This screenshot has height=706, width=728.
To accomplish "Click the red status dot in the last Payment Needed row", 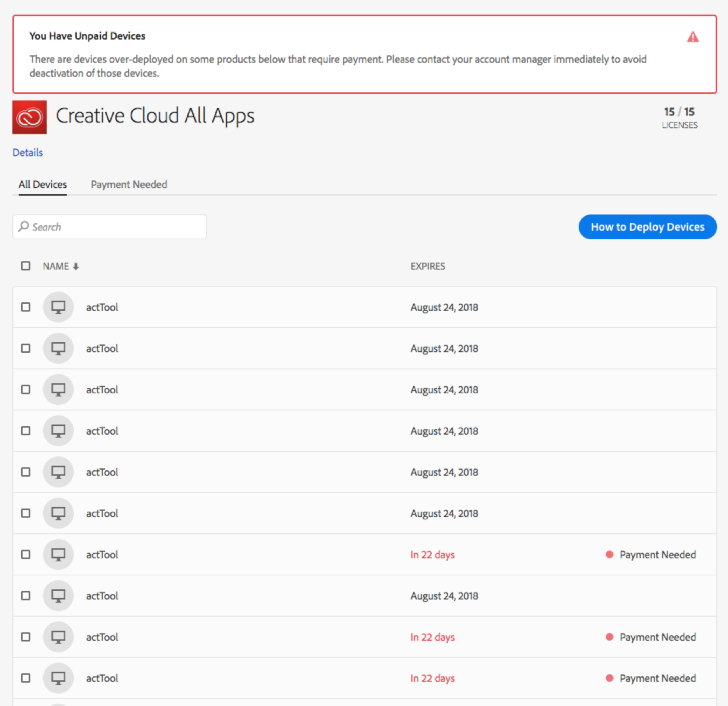I will click(x=610, y=678).
